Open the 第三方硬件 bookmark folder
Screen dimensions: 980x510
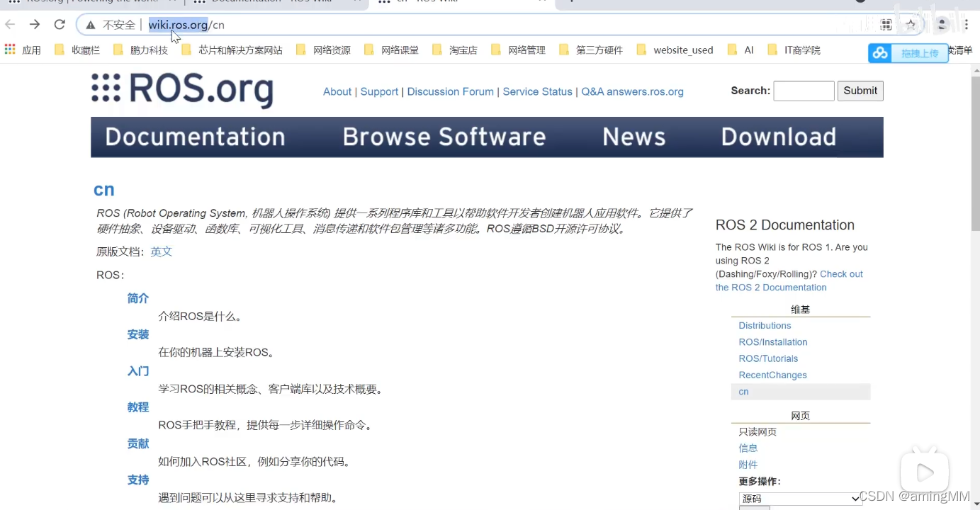[x=591, y=50]
